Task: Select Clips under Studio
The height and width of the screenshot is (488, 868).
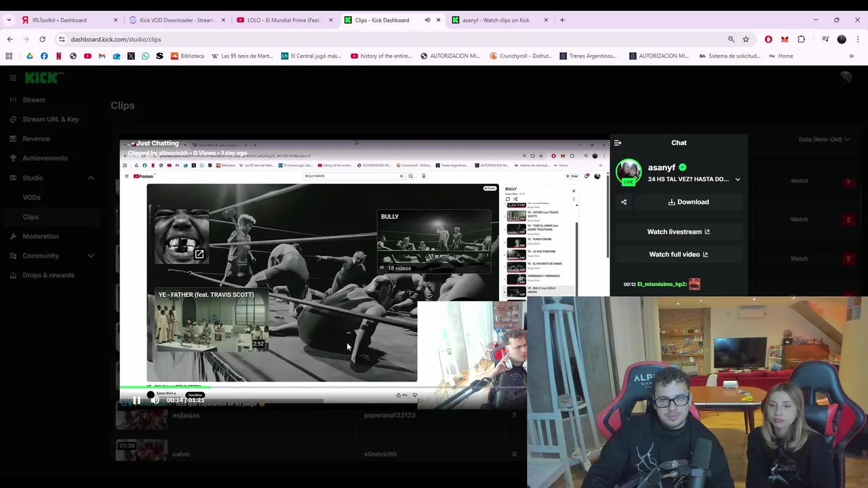Action: coord(31,217)
